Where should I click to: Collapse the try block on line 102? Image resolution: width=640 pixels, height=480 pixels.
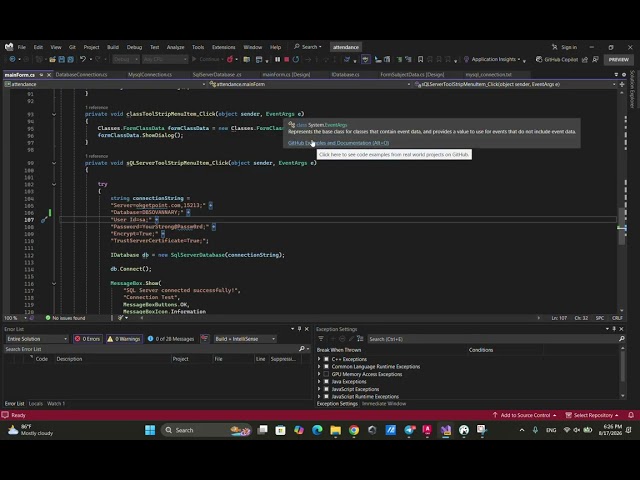(x=54, y=184)
